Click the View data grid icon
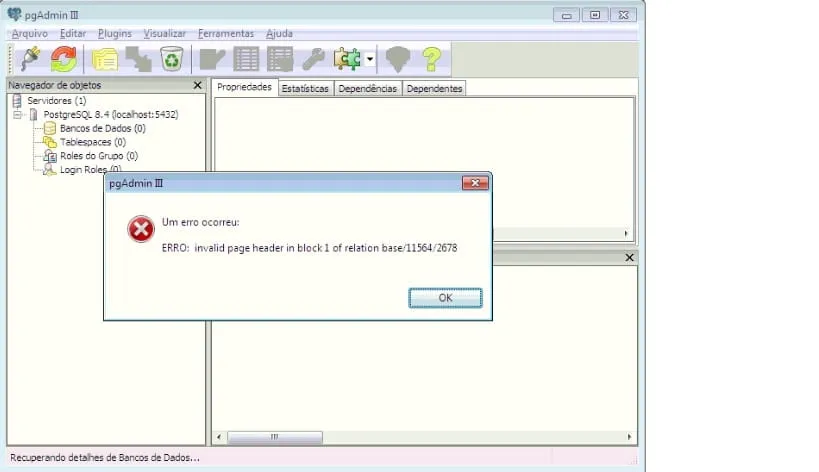Viewport: 819px width, 472px height. 245,60
